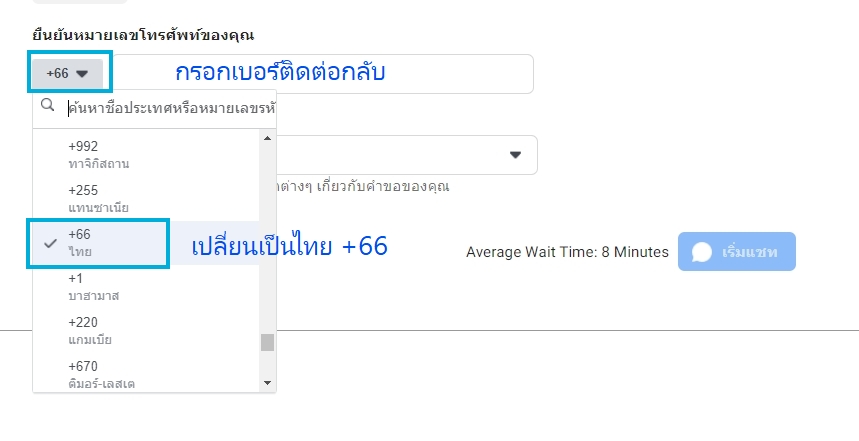The height and width of the screenshot is (441, 859).
Task: Pick +1 บาฮามาส from the list
Action: coord(146,287)
